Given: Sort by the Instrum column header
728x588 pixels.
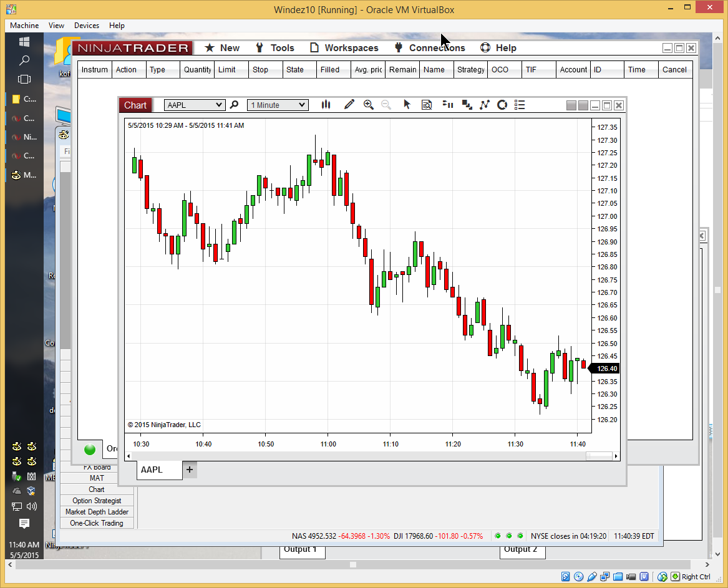Looking at the screenshot, I should 95,70.
